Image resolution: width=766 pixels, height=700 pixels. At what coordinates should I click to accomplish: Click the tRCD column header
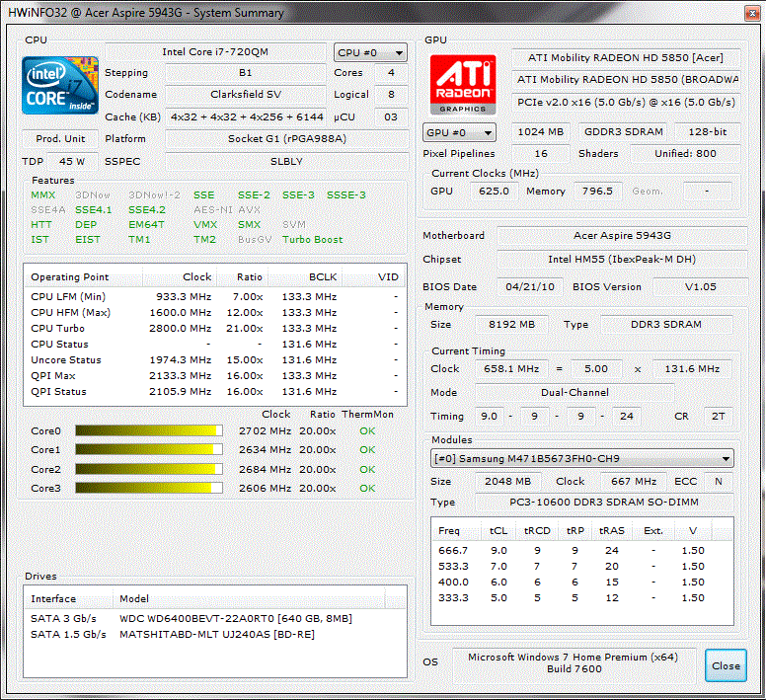pyautogui.click(x=537, y=531)
